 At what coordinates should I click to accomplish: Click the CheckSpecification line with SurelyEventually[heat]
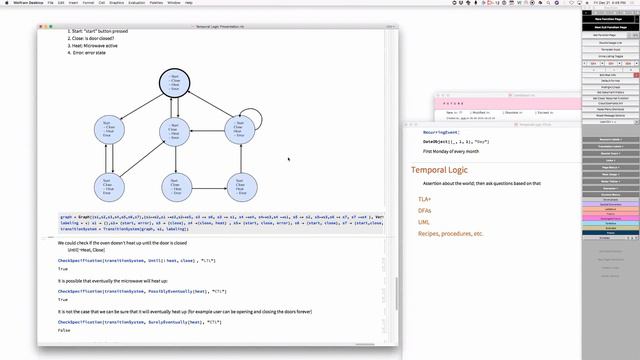140,322
